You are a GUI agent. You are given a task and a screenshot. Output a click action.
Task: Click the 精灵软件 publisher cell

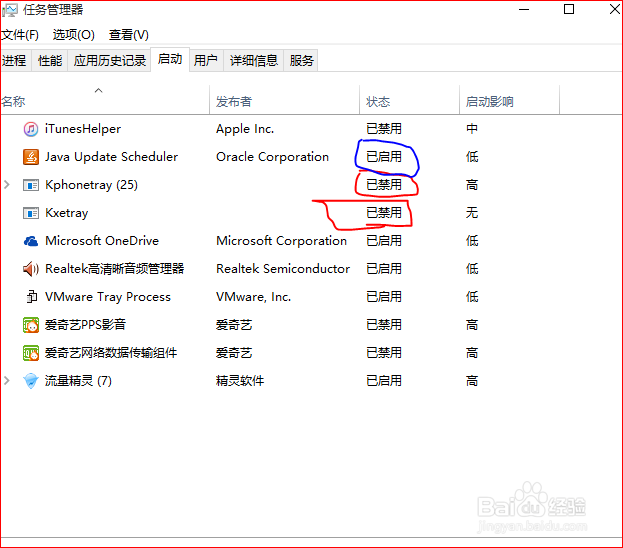point(240,381)
